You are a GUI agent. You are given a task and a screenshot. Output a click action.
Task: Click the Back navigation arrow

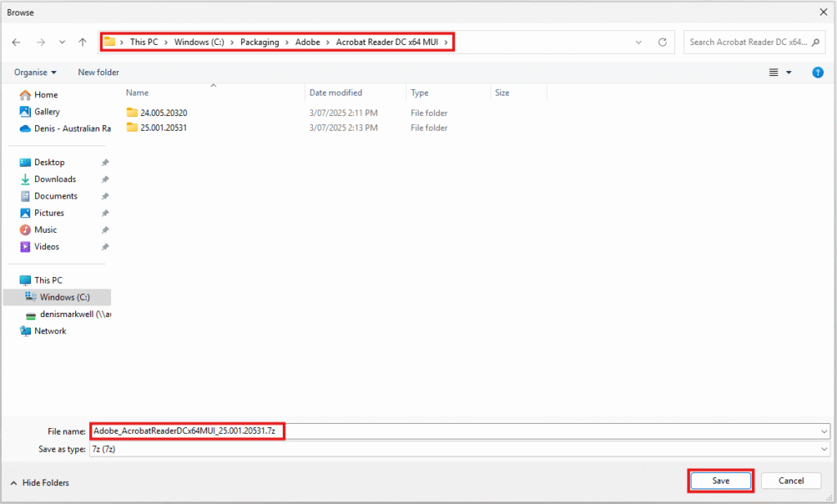click(x=16, y=42)
